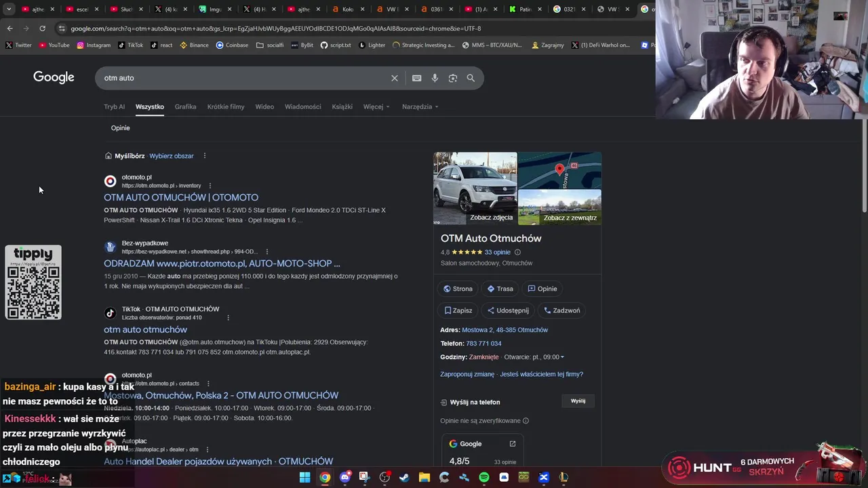868x488 pixels.
Task: Select the Krótkie filmy tab
Action: [226, 106]
